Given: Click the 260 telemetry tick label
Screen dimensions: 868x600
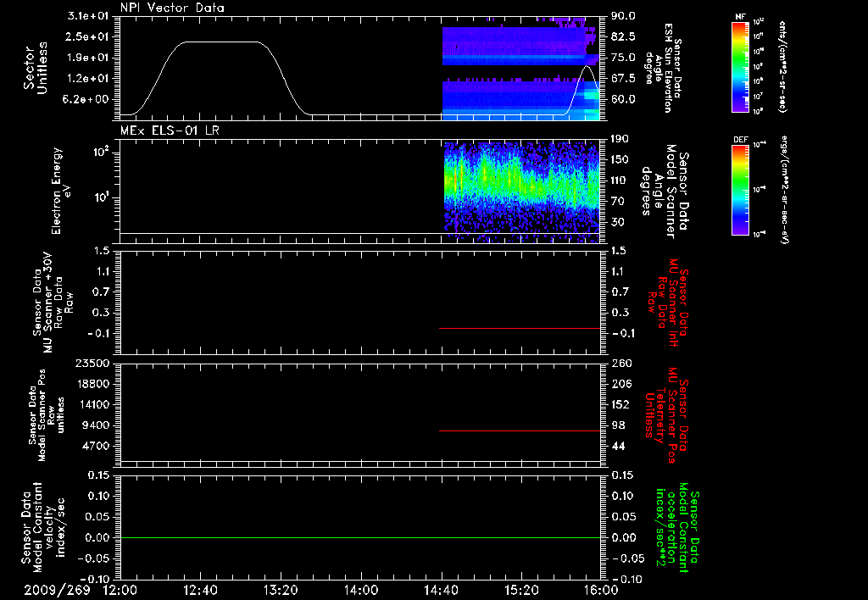Looking at the screenshot, I should pyautogui.click(x=620, y=363).
